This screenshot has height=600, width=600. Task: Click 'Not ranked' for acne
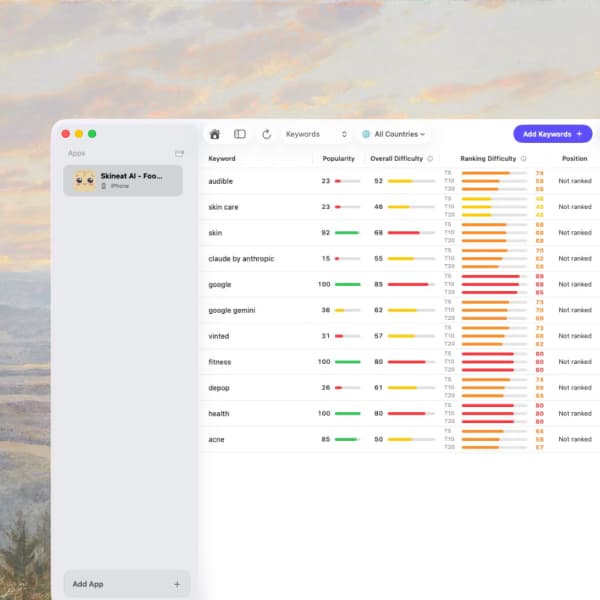click(575, 439)
